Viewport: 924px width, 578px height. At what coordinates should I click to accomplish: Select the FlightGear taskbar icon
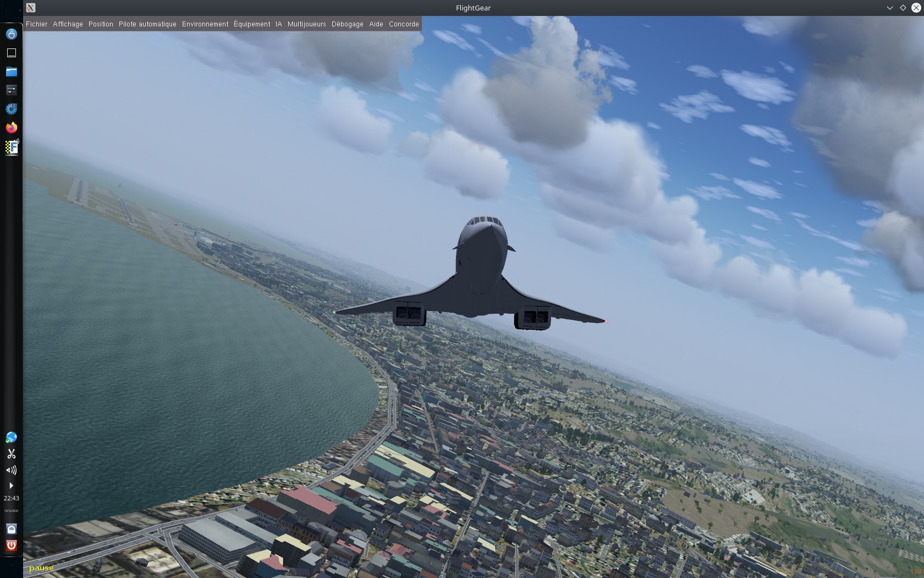12,147
